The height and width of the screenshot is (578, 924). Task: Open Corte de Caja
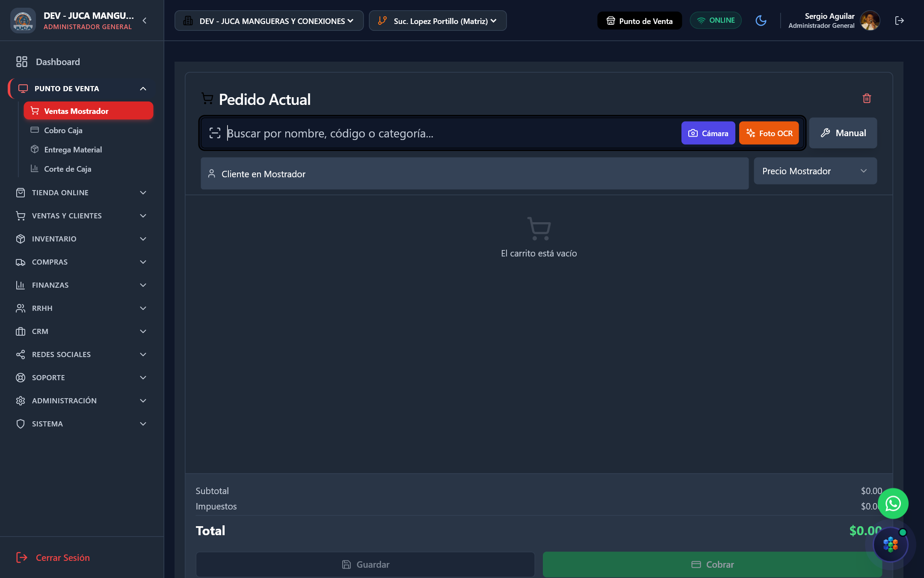(x=89, y=169)
